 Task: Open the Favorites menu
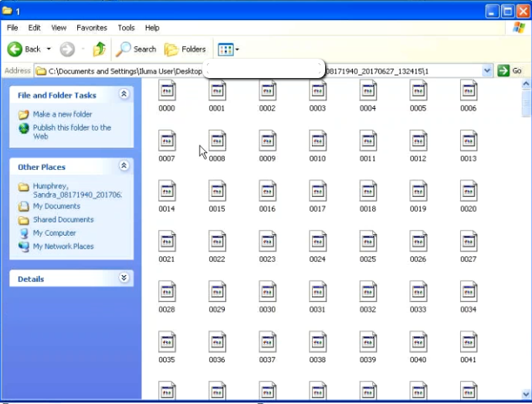(x=92, y=28)
